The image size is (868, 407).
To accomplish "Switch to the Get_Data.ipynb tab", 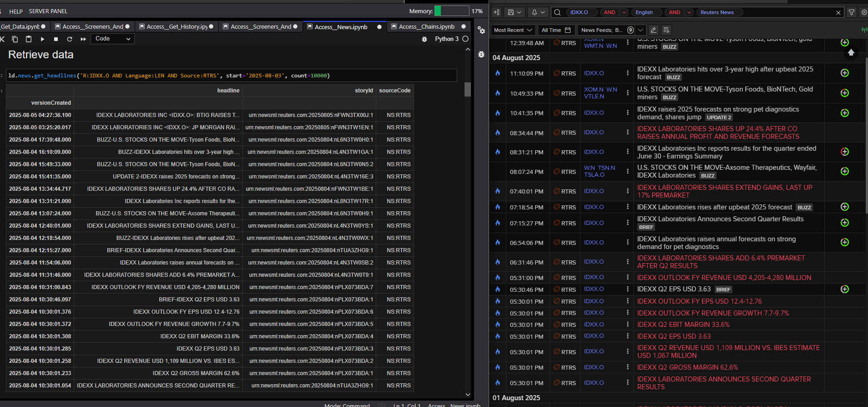I will [x=23, y=27].
